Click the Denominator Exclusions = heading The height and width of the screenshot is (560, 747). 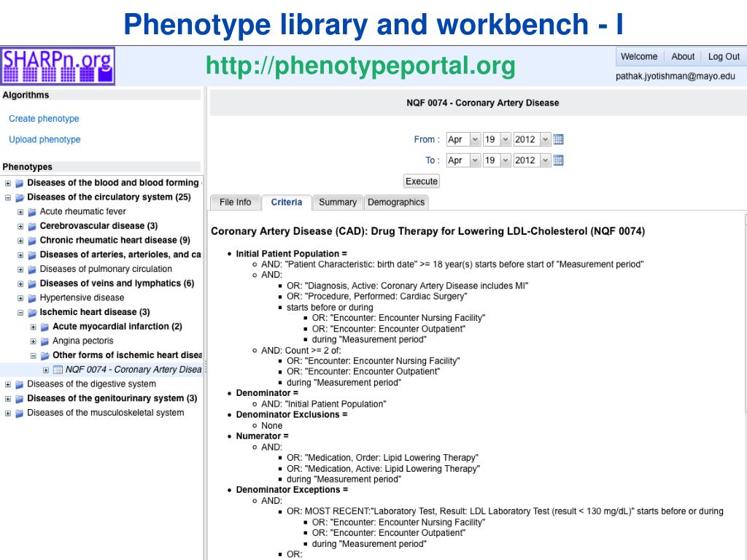pyautogui.click(x=292, y=415)
